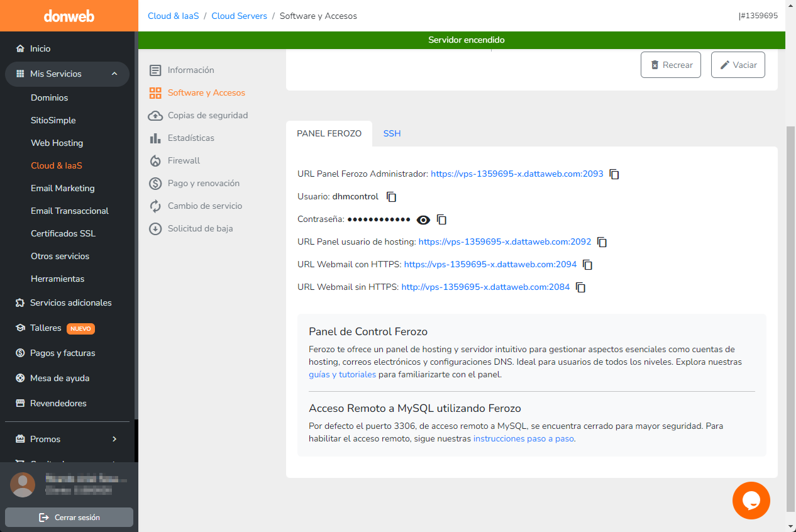
Task: Open the Panel Ferozo Administrador port 2093 link
Action: [x=517, y=174]
